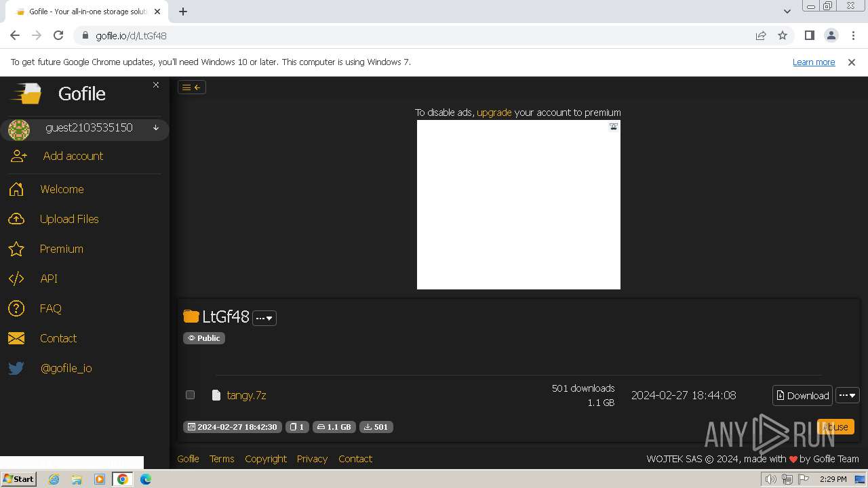Click the API code brackets icon

pyautogui.click(x=16, y=279)
